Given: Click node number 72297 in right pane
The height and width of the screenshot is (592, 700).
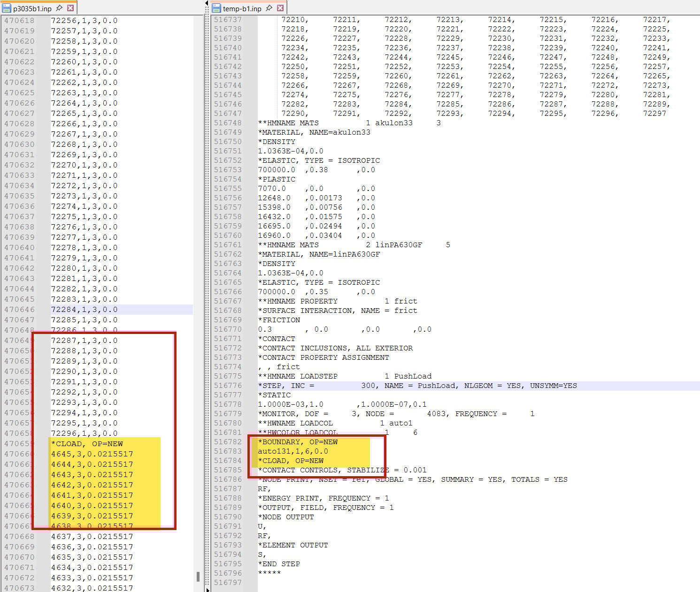Looking at the screenshot, I should (x=654, y=114).
